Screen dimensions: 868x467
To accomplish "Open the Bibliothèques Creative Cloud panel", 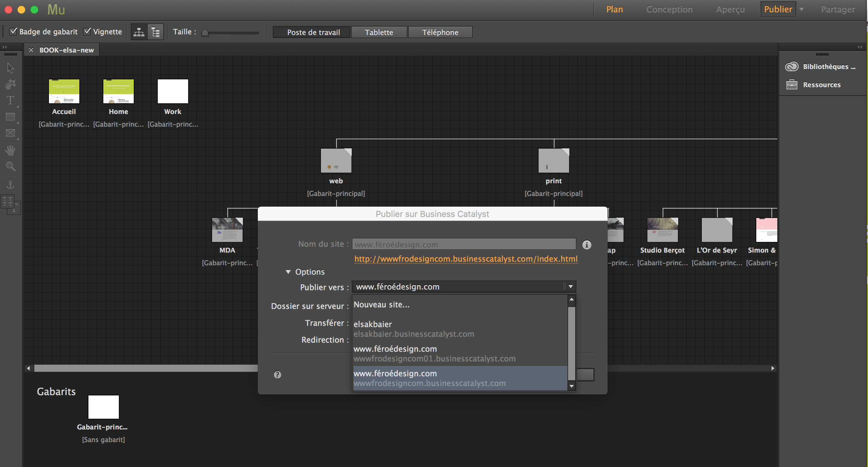I will tap(820, 66).
